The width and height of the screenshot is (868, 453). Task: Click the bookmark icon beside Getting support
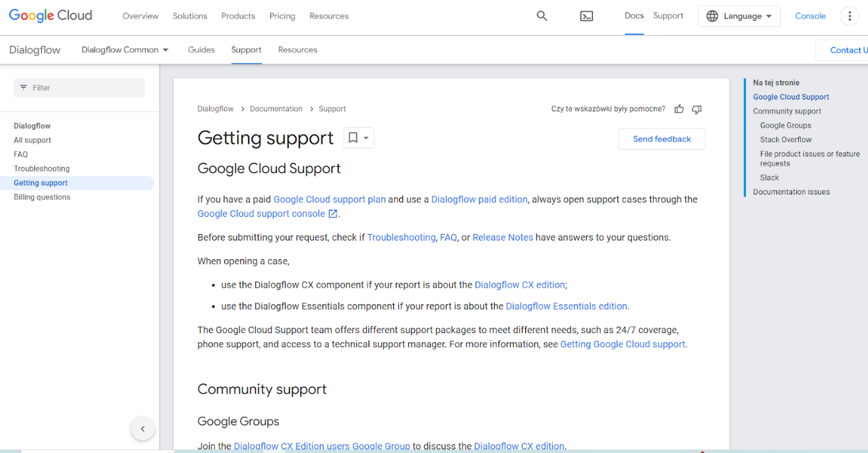[x=353, y=138]
